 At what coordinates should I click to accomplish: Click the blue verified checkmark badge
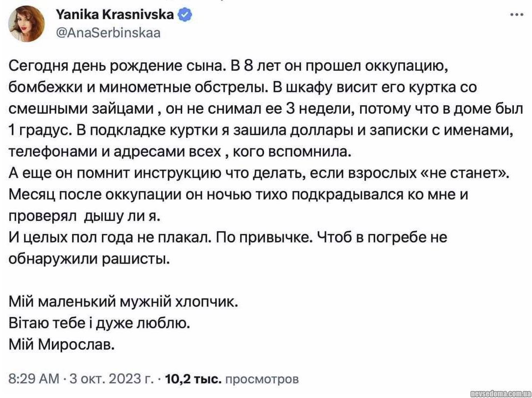tap(184, 15)
